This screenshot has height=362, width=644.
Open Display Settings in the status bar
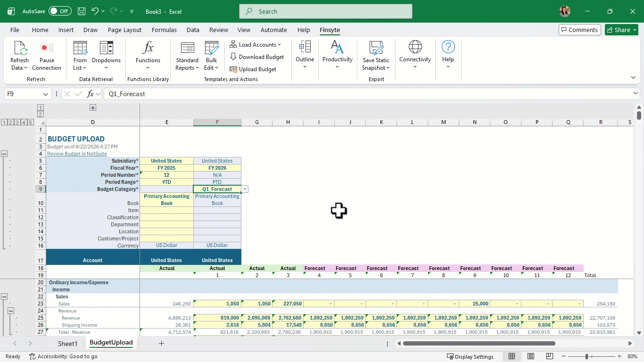[x=470, y=356]
